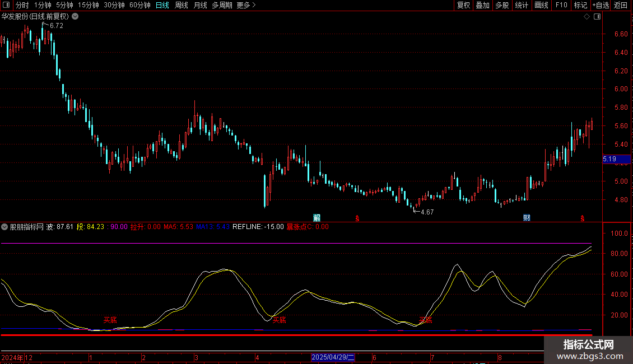
Task: Select the 日线 daily chart tab
Action: [162, 5]
